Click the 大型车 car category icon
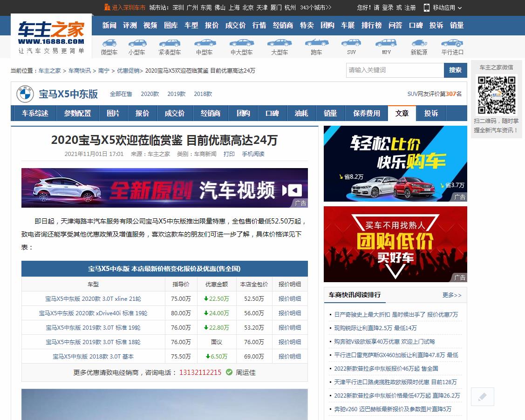The width and height of the screenshot is (525, 420). pyautogui.click(x=280, y=43)
